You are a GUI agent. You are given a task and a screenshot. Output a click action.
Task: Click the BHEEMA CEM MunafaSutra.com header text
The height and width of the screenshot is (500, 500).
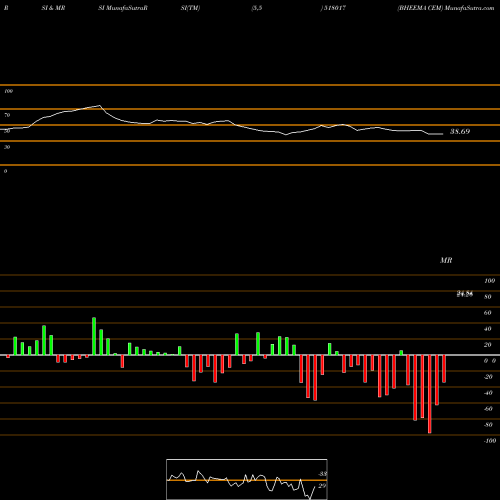(446, 8)
